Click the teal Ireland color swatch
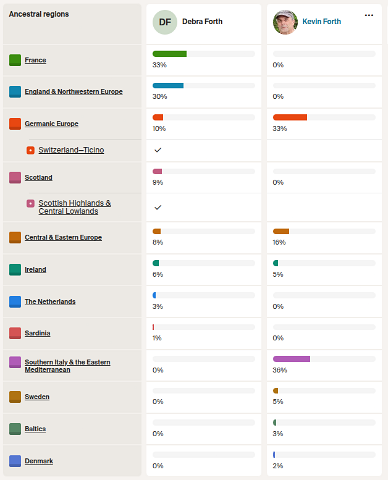This screenshot has height=480, width=388. [x=15, y=270]
